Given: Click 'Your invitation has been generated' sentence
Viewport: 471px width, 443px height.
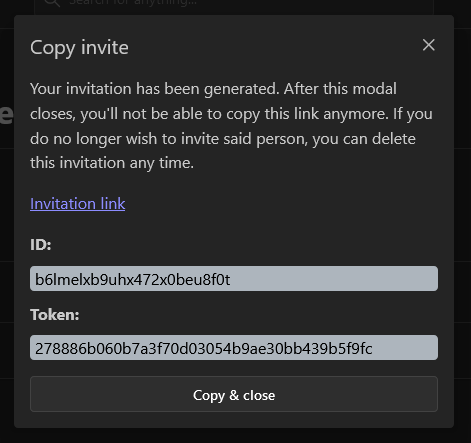Looking at the screenshot, I should click(x=155, y=89).
